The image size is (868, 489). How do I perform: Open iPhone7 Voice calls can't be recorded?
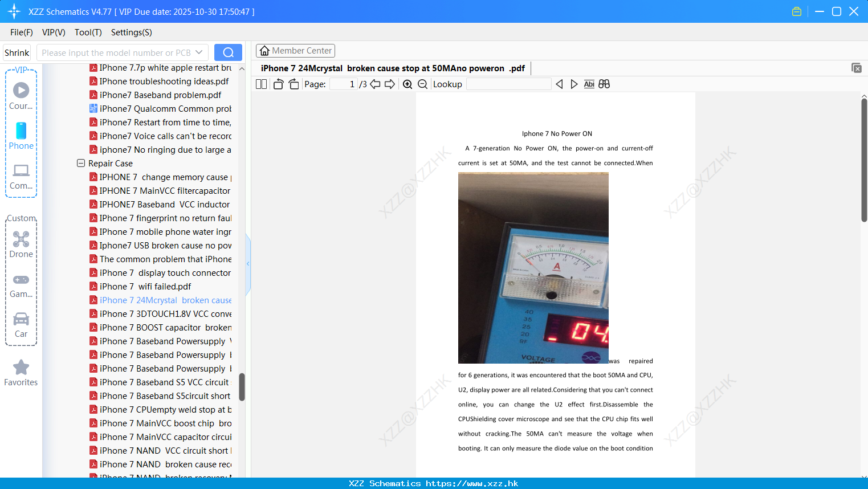[160, 136]
